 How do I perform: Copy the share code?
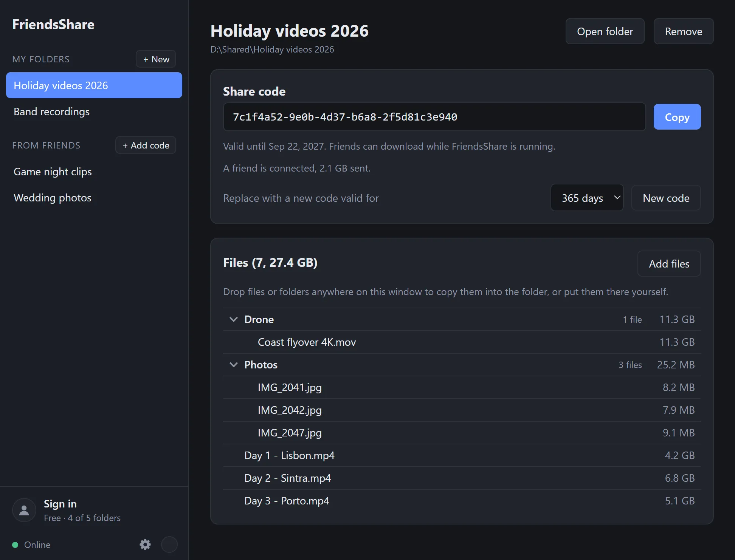coord(677,117)
